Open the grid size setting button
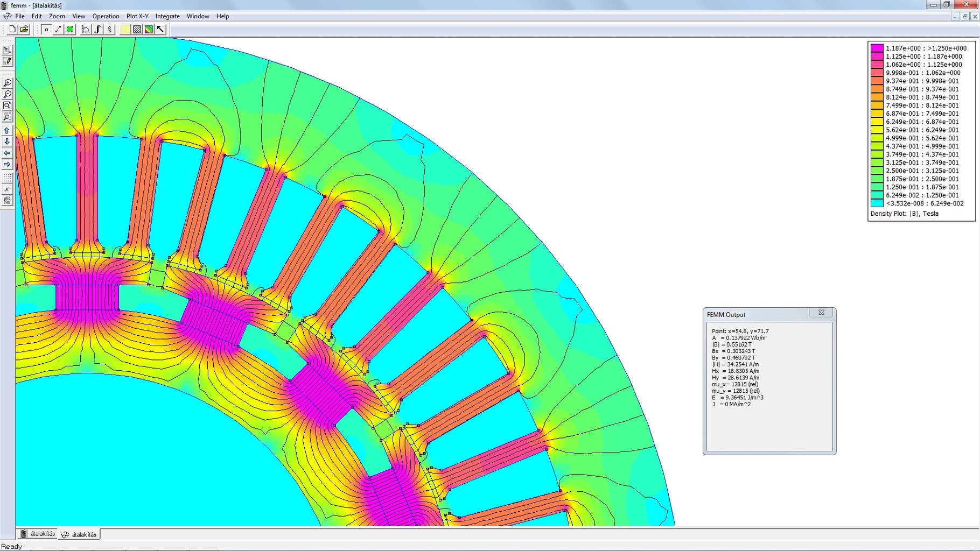Screen dimensions: 980x551 7,200
